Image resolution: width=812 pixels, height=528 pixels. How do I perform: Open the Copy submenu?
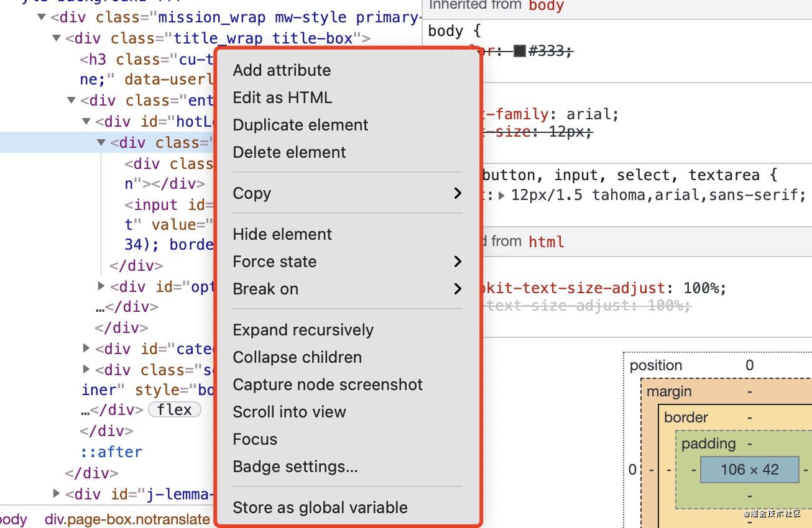point(348,193)
